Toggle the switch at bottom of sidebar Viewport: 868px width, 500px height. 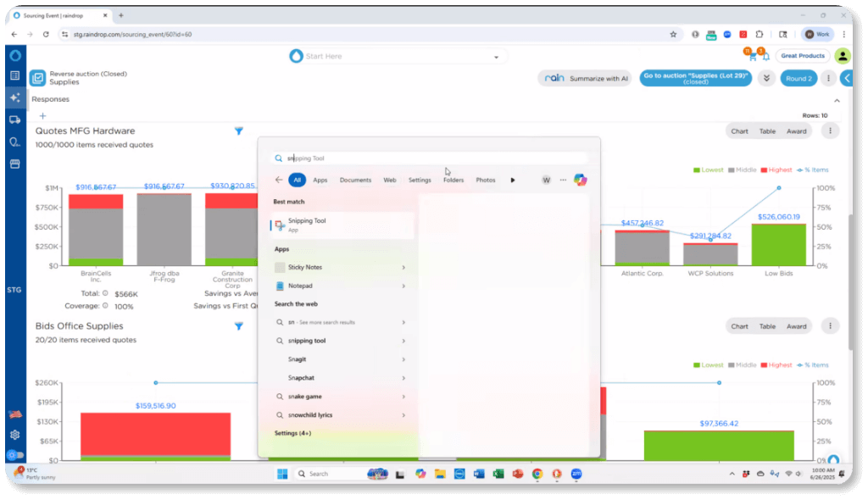[x=15, y=455]
